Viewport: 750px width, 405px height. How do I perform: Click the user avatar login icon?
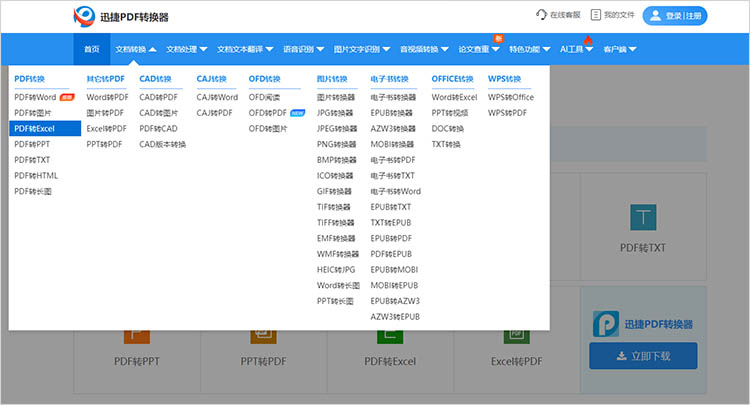point(656,16)
